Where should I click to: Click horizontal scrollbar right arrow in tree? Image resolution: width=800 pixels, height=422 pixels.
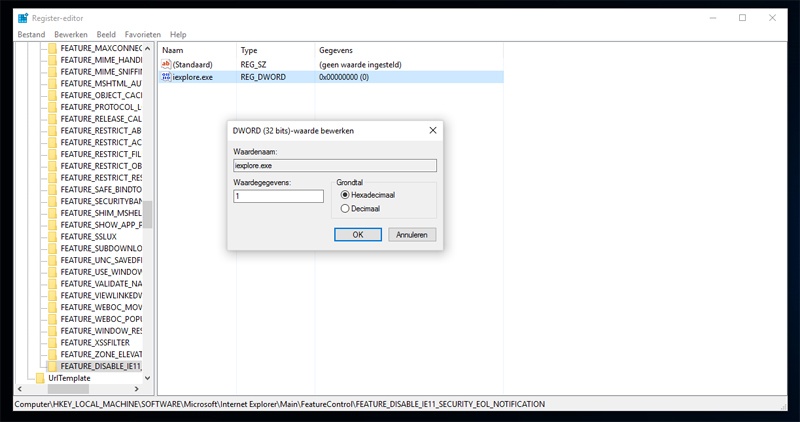click(136, 389)
